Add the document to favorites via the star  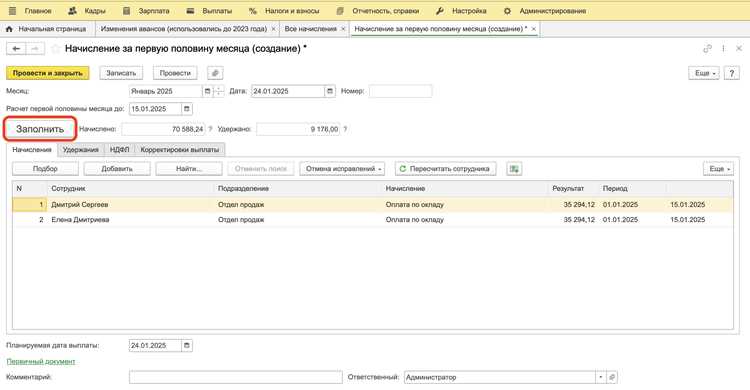tap(55, 49)
